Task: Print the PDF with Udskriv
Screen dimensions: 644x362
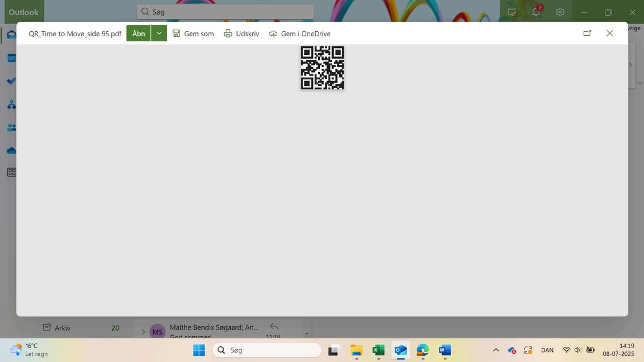Action: pyautogui.click(x=241, y=34)
